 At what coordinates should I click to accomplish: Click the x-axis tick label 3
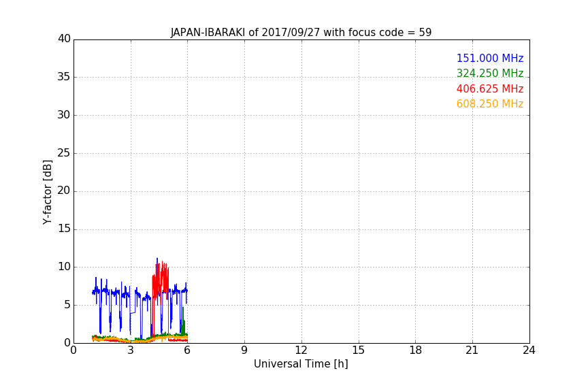pyautogui.click(x=131, y=350)
